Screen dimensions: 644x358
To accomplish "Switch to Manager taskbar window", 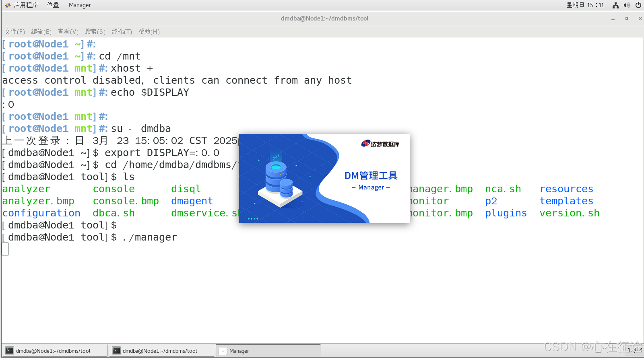I will tap(268, 351).
